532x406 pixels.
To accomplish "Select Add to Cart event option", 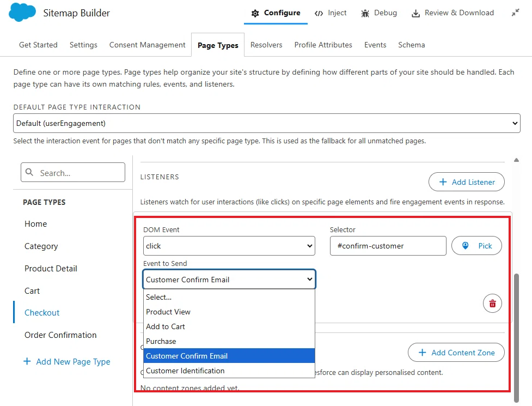I will (x=229, y=326).
